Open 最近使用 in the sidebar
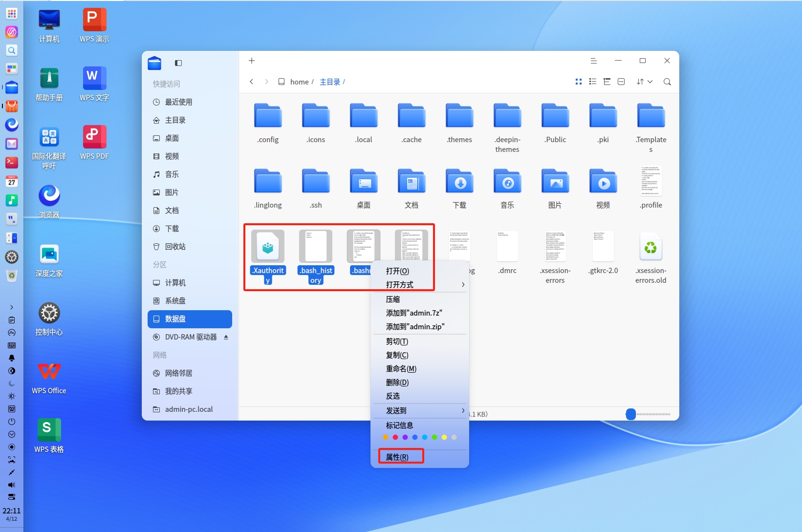802x532 pixels. tap(190, 102)
